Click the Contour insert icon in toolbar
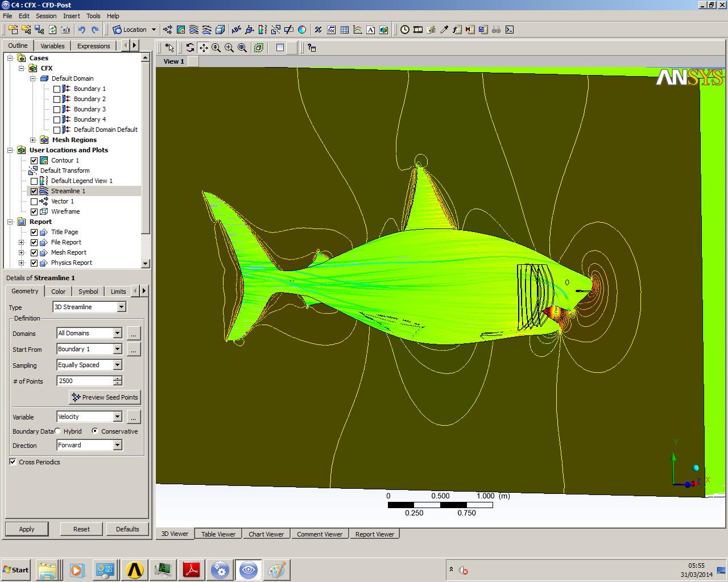728x582 pixels. 181,30
